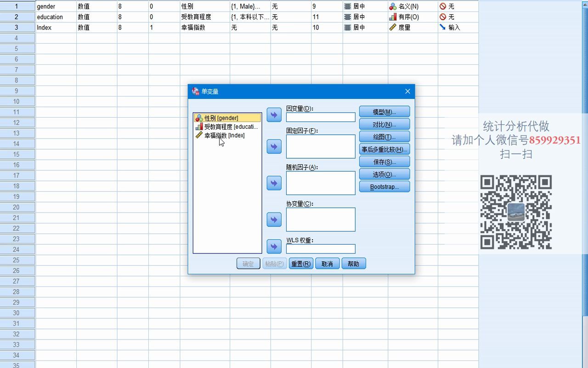This screenshot has height=368, width=588.
Task: Click the 'gender' name cell
Action: coord(56,6)
